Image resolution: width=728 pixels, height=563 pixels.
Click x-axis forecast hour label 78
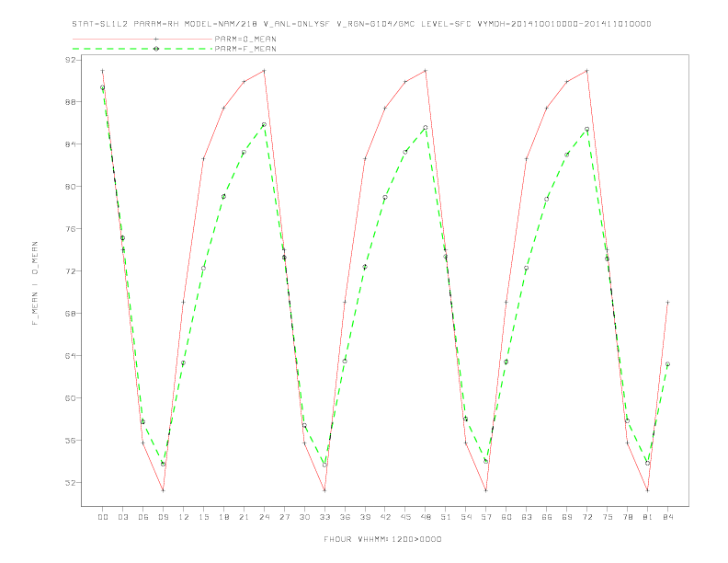(628, 517)
